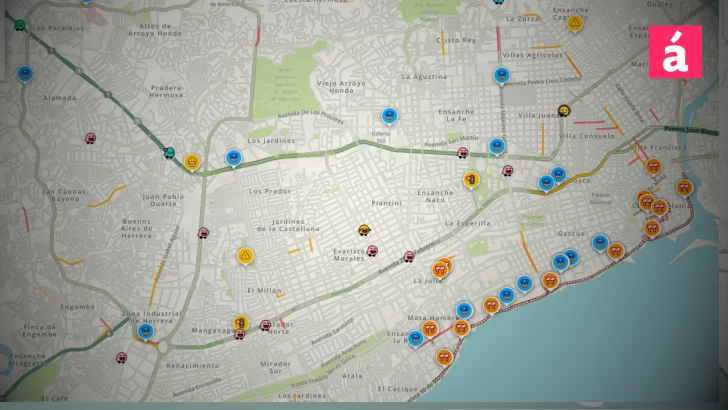Open the blue police pin above Galería 360
The width and height of the screenshot is (728, 410).
[x=390, y=115]
